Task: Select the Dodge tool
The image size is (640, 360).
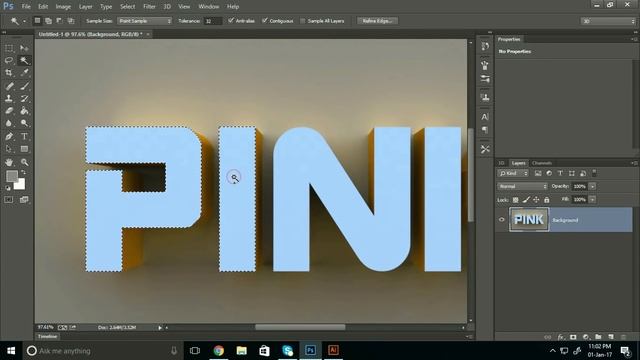Action: tap(24, 123)
